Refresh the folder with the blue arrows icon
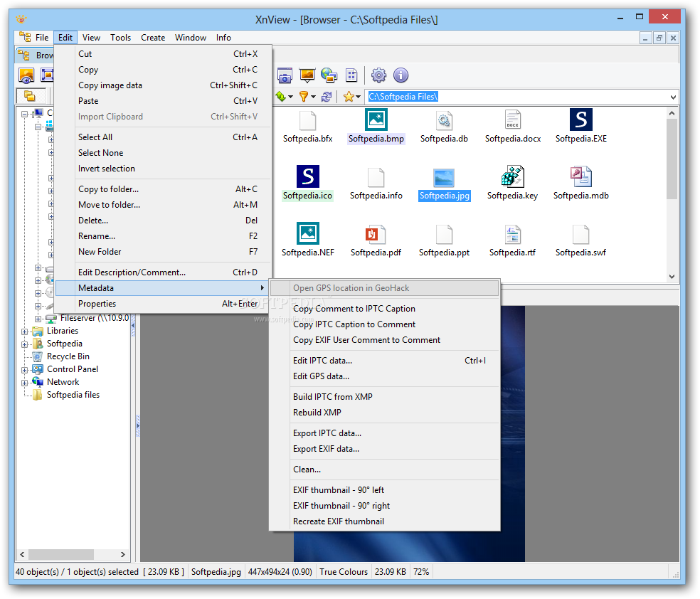 click(327, 97)
